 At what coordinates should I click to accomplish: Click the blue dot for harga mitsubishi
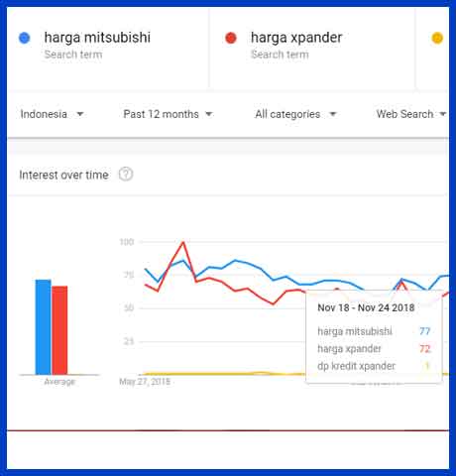pos(25,38)
